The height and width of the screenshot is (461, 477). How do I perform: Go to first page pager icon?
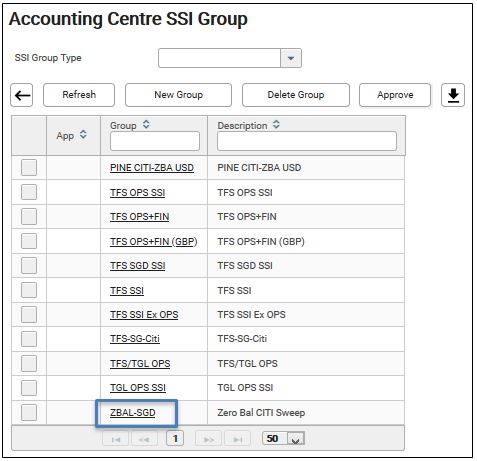[x=116, y=440]
